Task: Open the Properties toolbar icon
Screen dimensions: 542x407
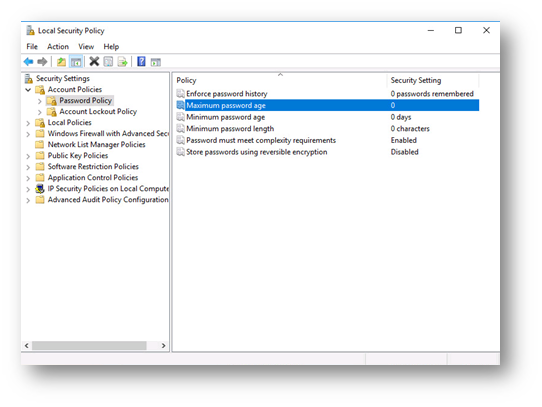Action: pyautogui.click(x=108, y=62)
